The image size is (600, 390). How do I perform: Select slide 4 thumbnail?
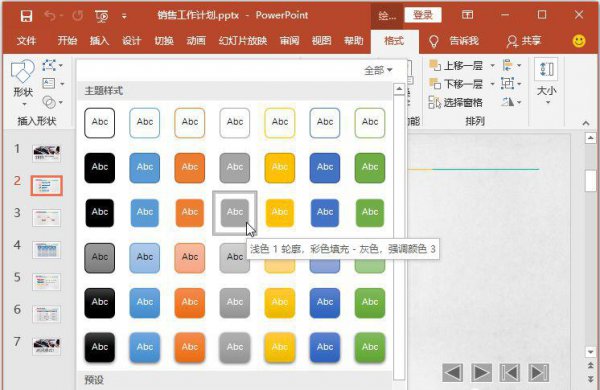[x=46, y=250]
